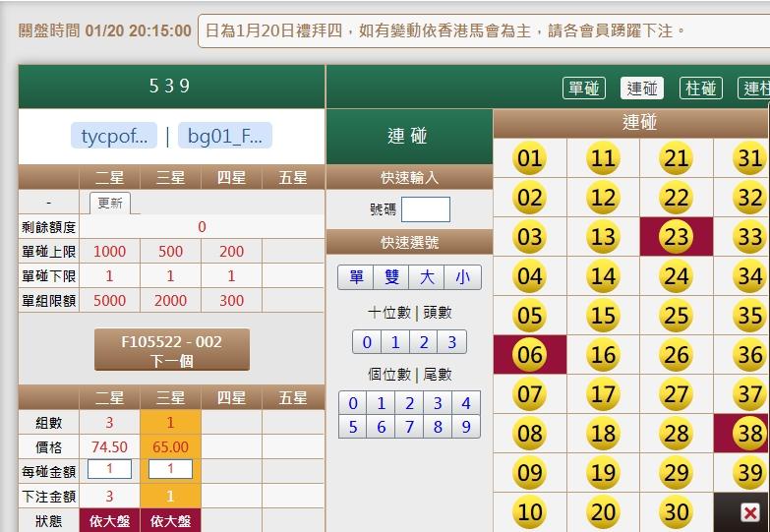This screenshot has width=770, height=532.
Task: Select ball 17
Action: pyautogui.click(x=603, y=394)
